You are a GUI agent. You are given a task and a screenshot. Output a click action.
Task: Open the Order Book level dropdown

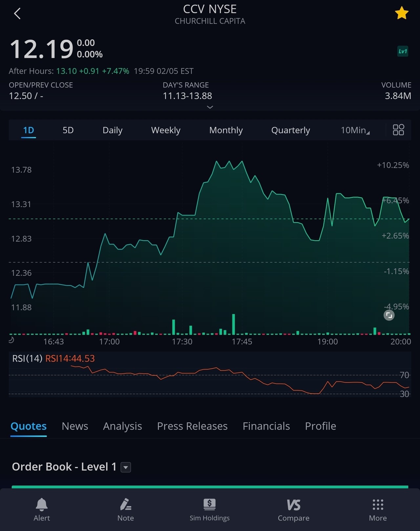click(126, 467)
